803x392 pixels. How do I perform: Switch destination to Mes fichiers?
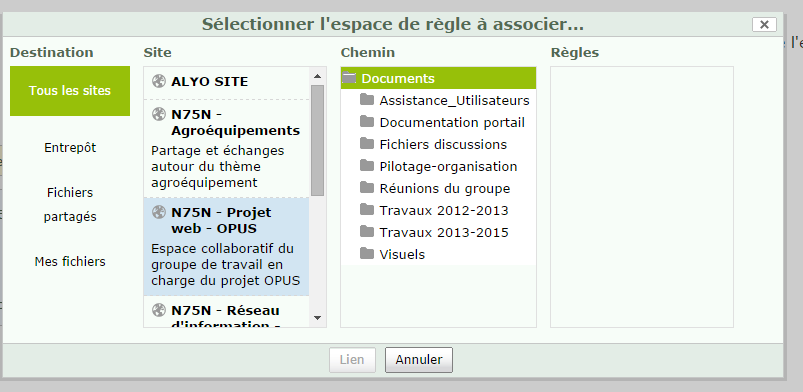tap(70, 261)
